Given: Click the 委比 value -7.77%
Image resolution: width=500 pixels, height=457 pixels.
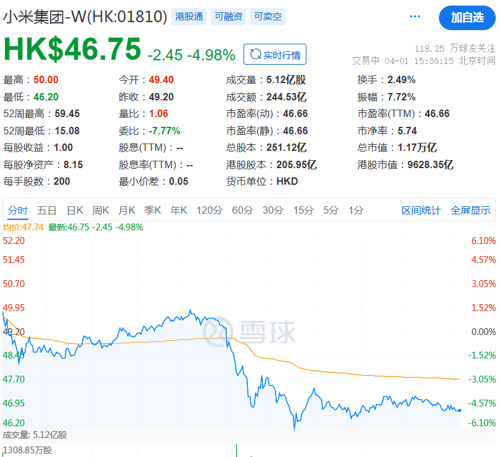Looking at the screenshot, I should (164, 131).
